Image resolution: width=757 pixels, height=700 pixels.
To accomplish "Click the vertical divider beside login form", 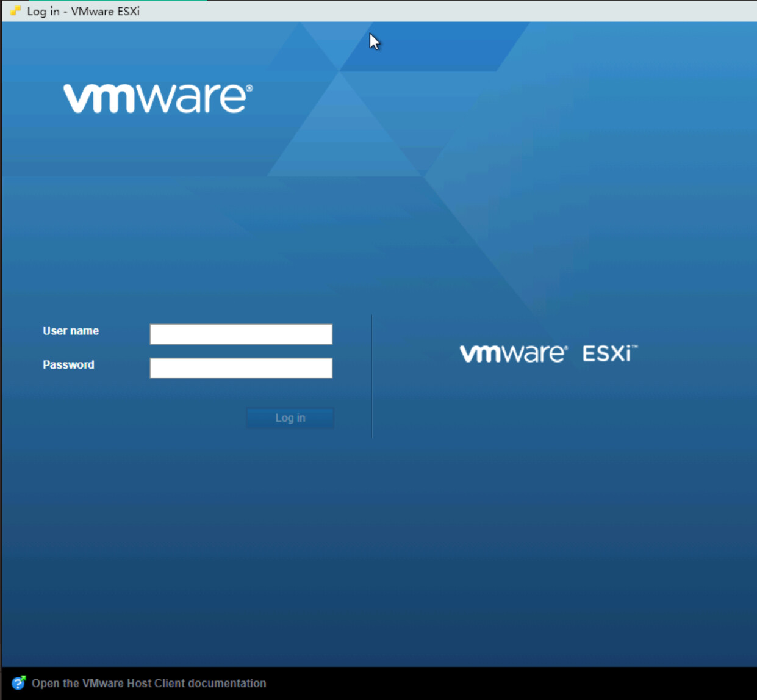I will point(372,376).
